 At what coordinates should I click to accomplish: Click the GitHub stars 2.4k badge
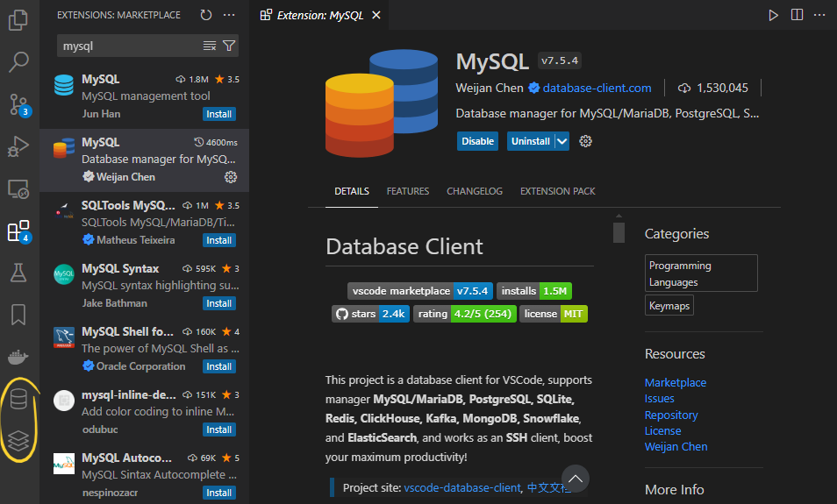pyautogui.click(x=370, y=314)
